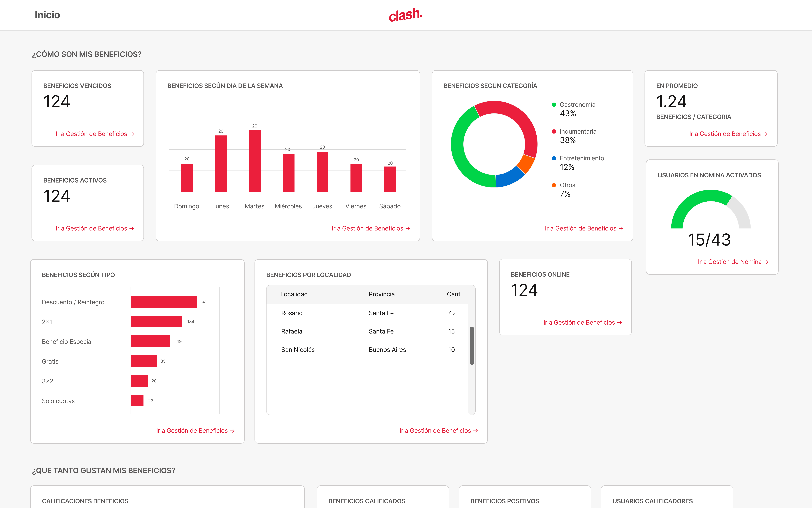Click the Sábado bar in weekday chart
Image resolution: width=812 pixels, height=508 pixels.
coord(390,179)
